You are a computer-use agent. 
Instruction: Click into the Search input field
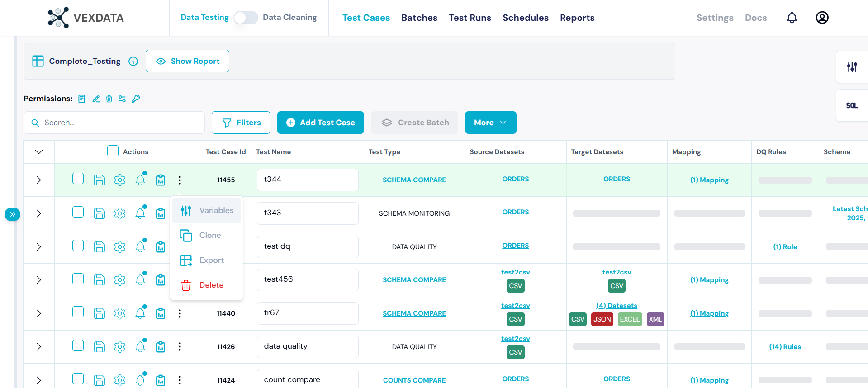point(120,123)
